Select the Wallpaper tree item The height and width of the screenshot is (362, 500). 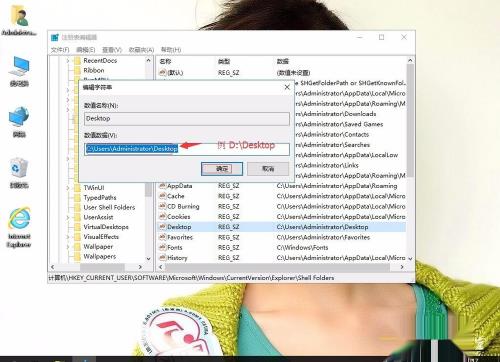98,247
